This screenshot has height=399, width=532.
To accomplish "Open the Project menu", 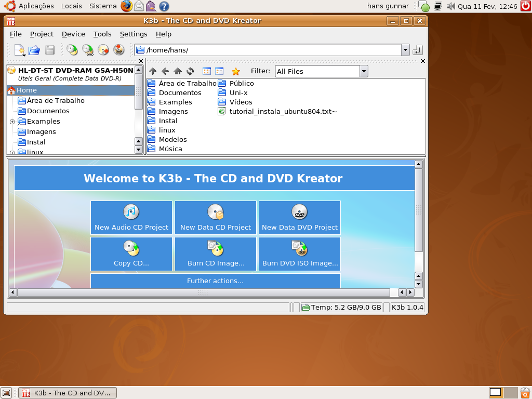I will click(x=42, y=34).
